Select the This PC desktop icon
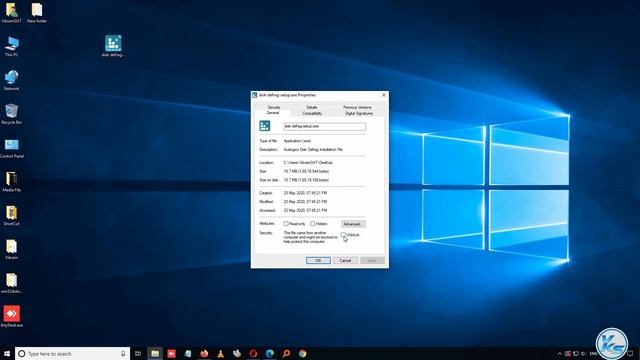Viewport: 640px width, 360px height. [x=11, y=46]
